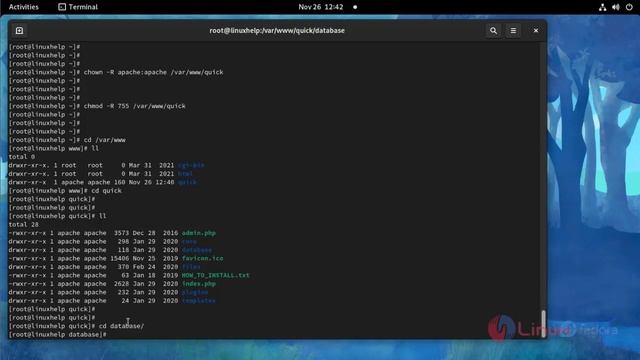Viewport: 640px width, 360px height.
Task: Open the terminal search
Action: [493, 31]
